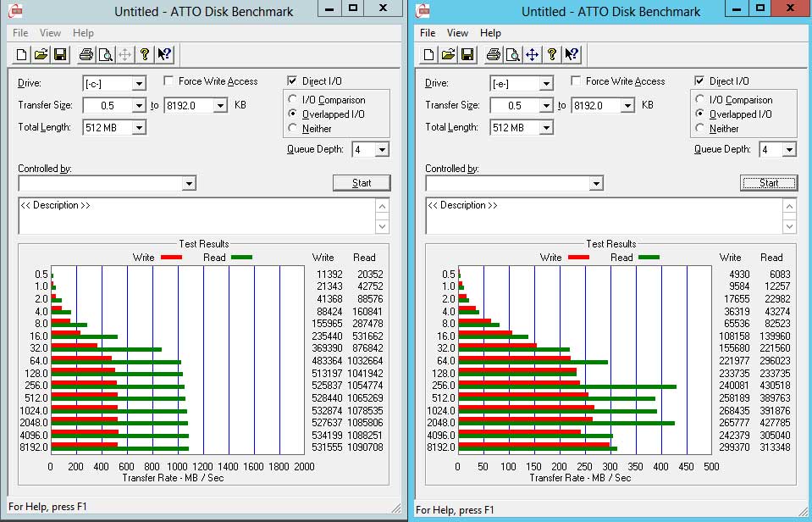Open 8192.0 transfer size dropdown in right window
The width and height of the screenshot is (812, 522).
627,106
